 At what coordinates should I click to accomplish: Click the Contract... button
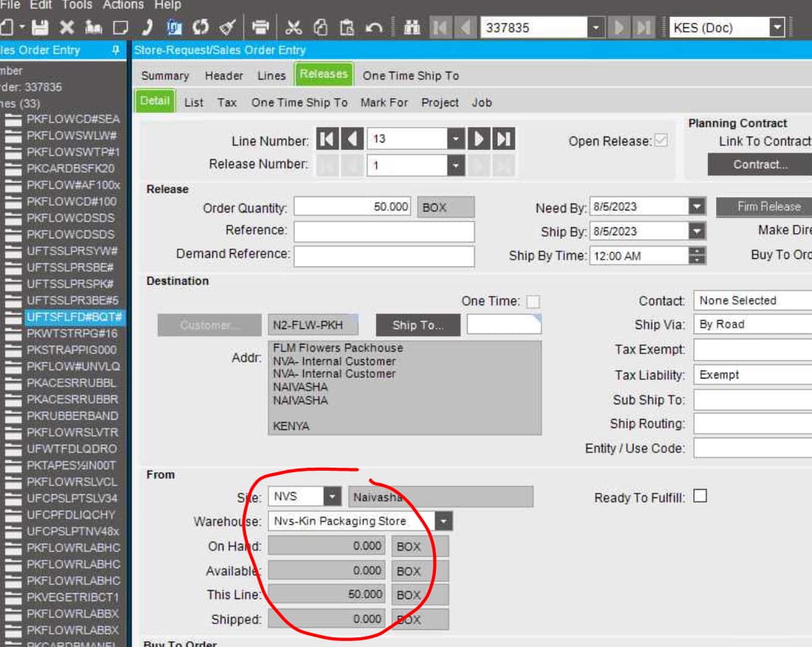[x=760, y=165]
